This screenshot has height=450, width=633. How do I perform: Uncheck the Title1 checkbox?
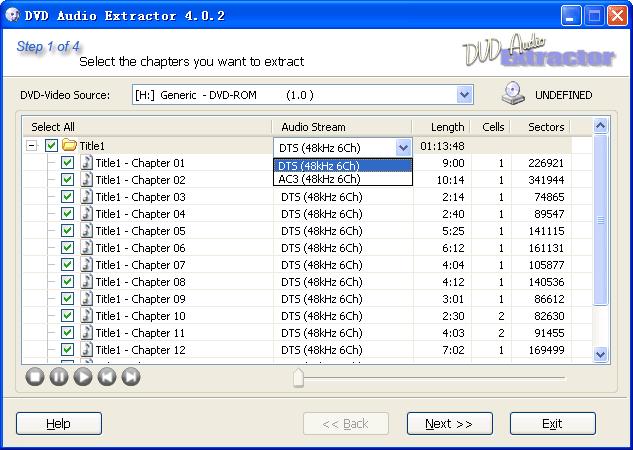coord(51,145)
